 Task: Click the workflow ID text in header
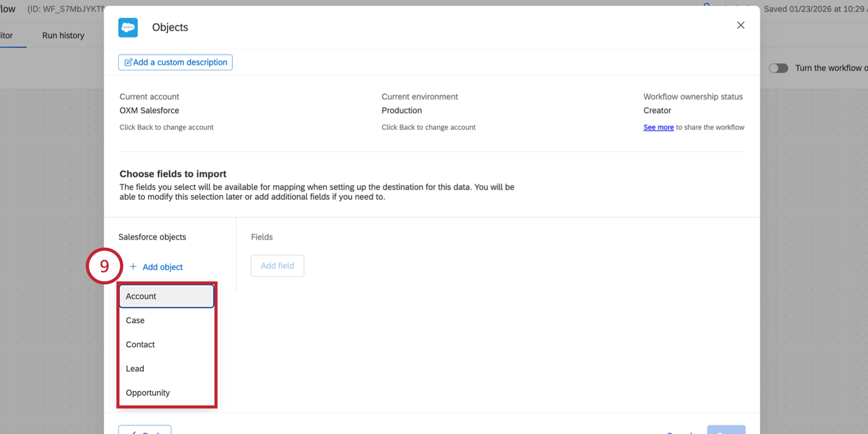(66, 9)
